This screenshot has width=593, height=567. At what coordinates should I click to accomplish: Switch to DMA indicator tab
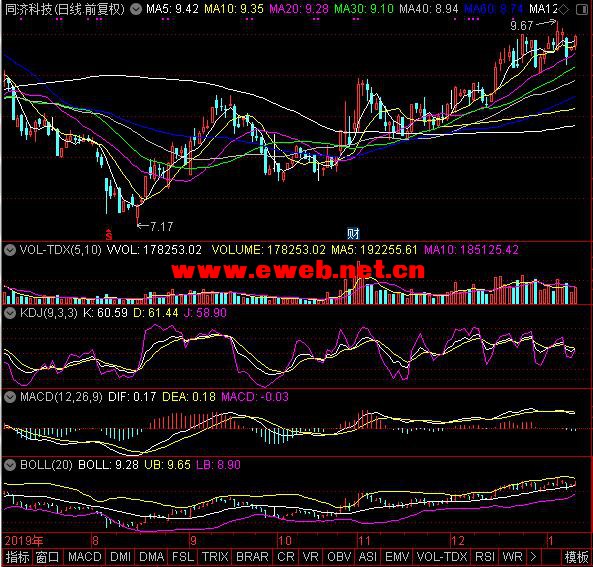pos(151,557)
